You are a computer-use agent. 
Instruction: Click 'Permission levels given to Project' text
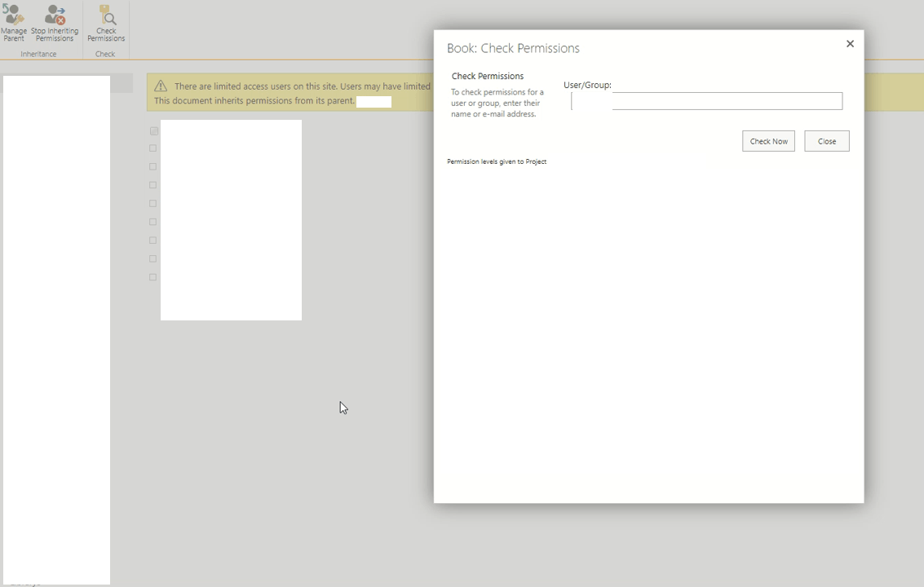coord(497,161)
